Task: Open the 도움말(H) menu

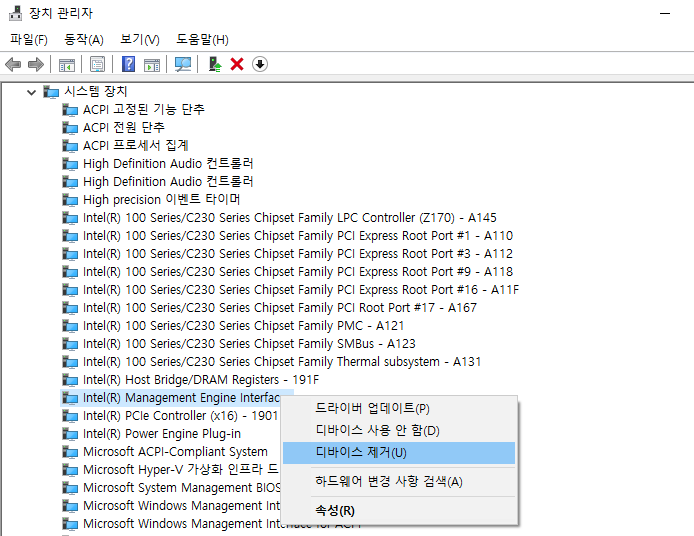Action: click(x=202, y=39)
